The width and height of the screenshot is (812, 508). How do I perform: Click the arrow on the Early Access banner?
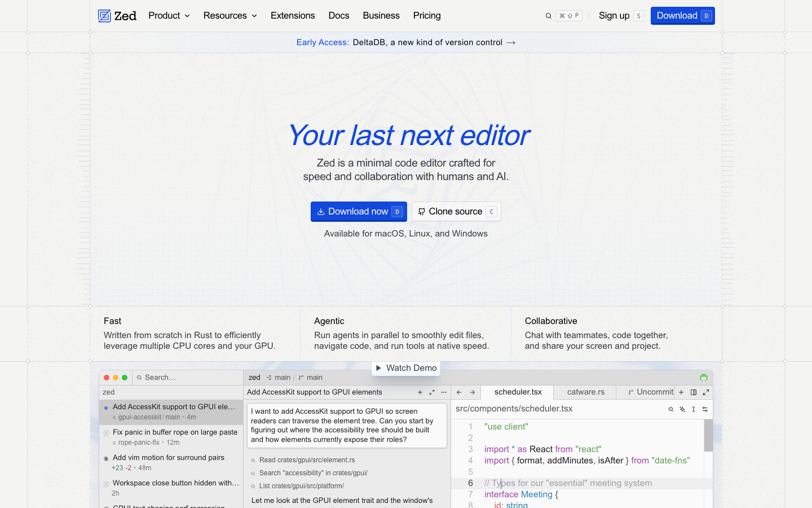point(511,42)
